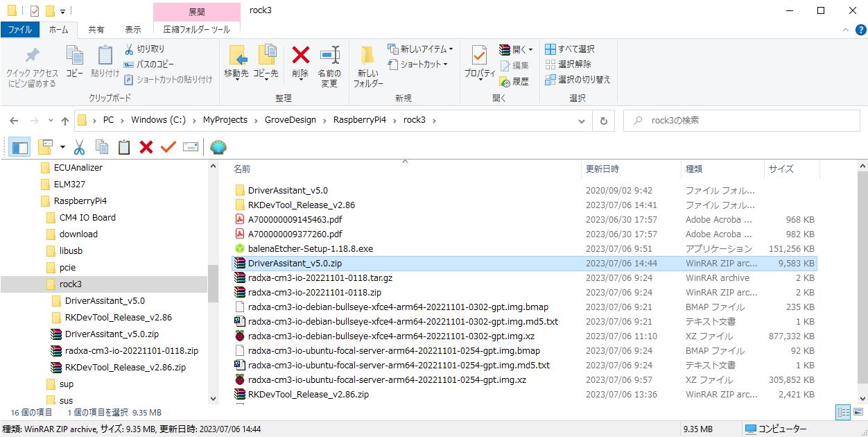868x437 pixels.
Task: Click 切り取り scissors in ribbon
Action: pos(145,49)
